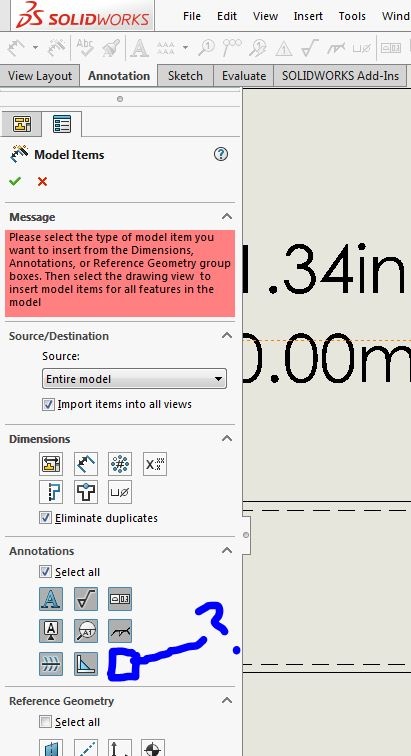Open Model Items help
The width and height of the screenshot is (411, 756).
click(220, 154)
